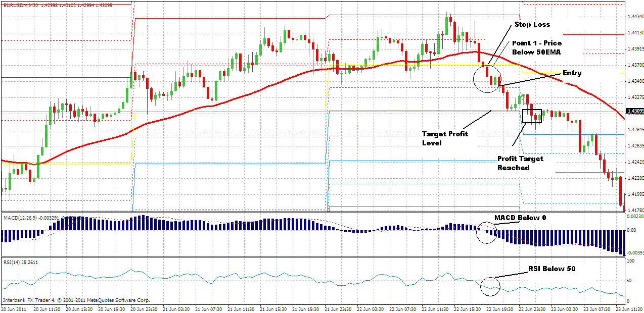The height and width of the screenshot is (313, 644).
Task: Select the circle on the MACD histogram
Action: 486,233
